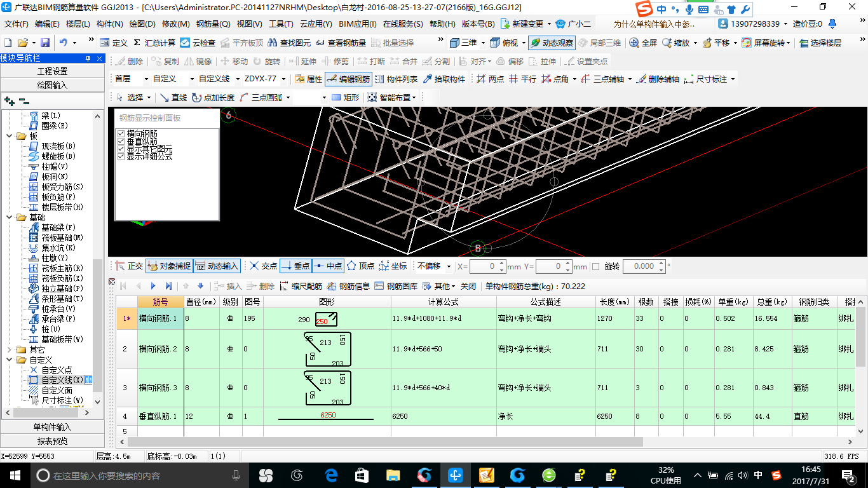This screenshot has height=488, width=868.
Task: Activate 动态观察 orbit view
Action: point(552,43)
